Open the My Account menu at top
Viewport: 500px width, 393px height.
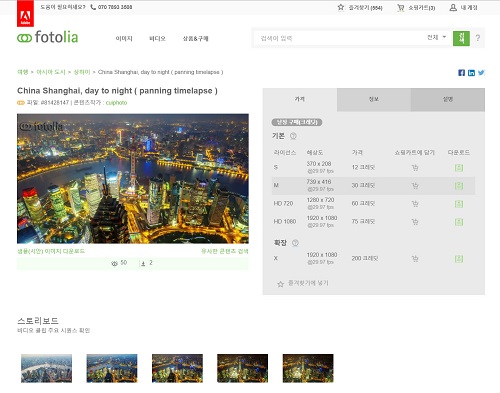click(464, 8)
